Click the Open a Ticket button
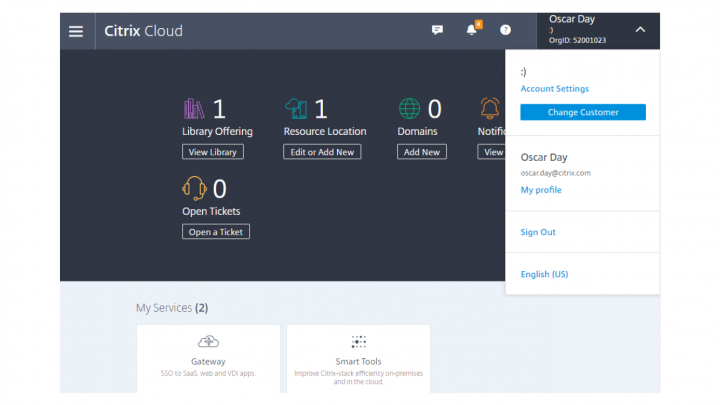 [215, 231]
